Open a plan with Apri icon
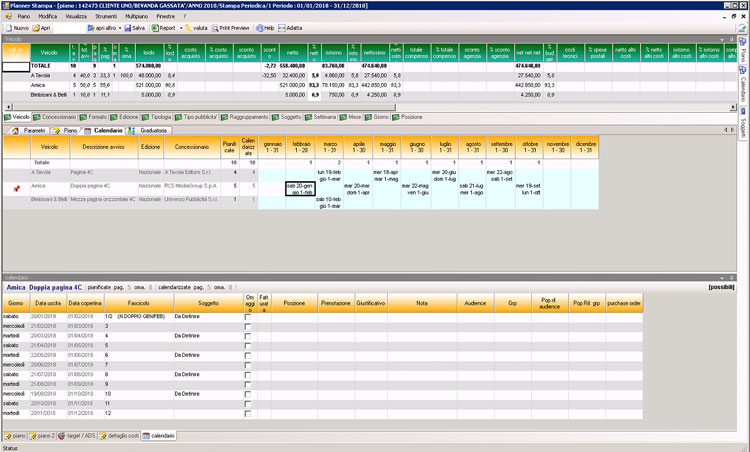 pyautogui.click(x=39, y=28)
